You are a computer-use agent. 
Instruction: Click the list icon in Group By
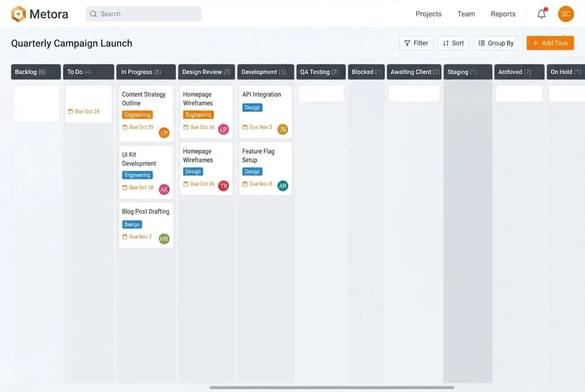[481, 43]
